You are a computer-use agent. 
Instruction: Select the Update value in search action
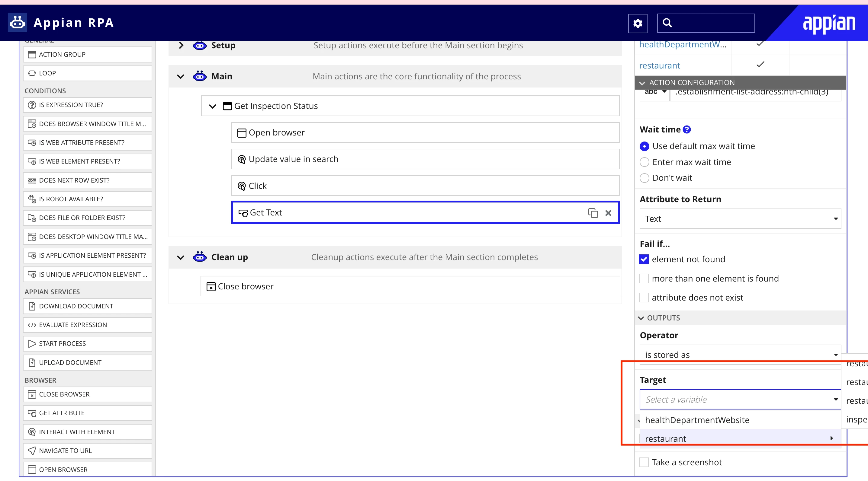(x=425, y=159)
